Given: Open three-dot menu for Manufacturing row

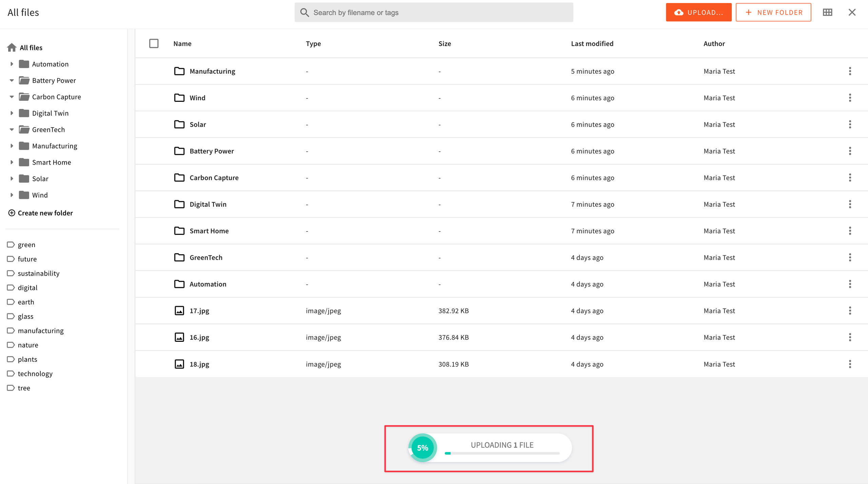Looking at the screenshot, I should click(850, 71).
